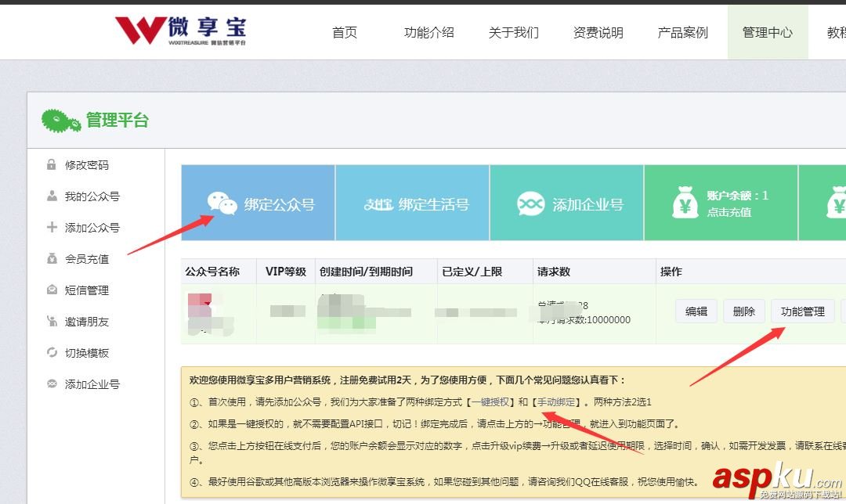Switch to the 管理中心 tab
Viewport: 846px width, 504px height.
[767, 32]
